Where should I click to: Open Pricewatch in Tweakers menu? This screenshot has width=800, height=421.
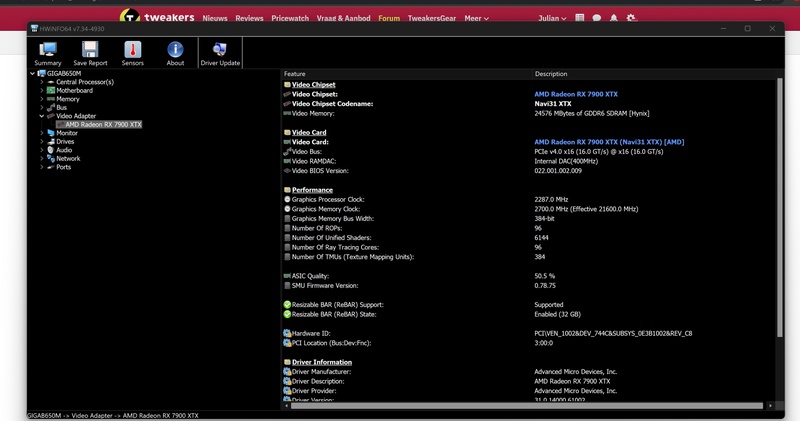coord(290,18)
